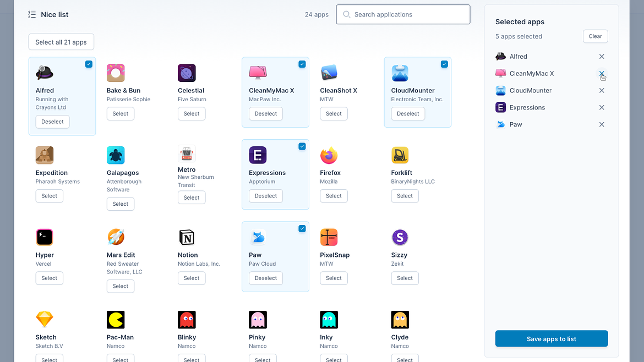Click the Blinky red ghost icon
The height and width of the screenshot is (362, 644).
[x=187, y=319]
